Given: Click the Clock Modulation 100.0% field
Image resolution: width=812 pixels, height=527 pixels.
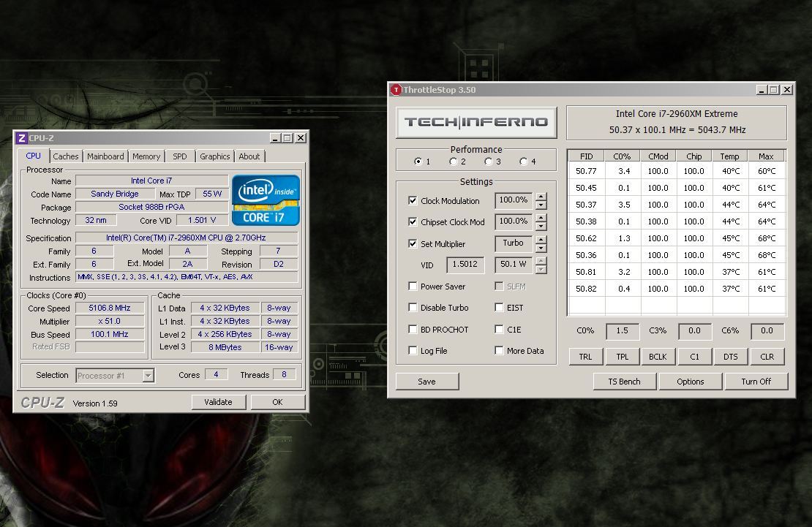Looking at the screenshot, I should pos(514,200).
